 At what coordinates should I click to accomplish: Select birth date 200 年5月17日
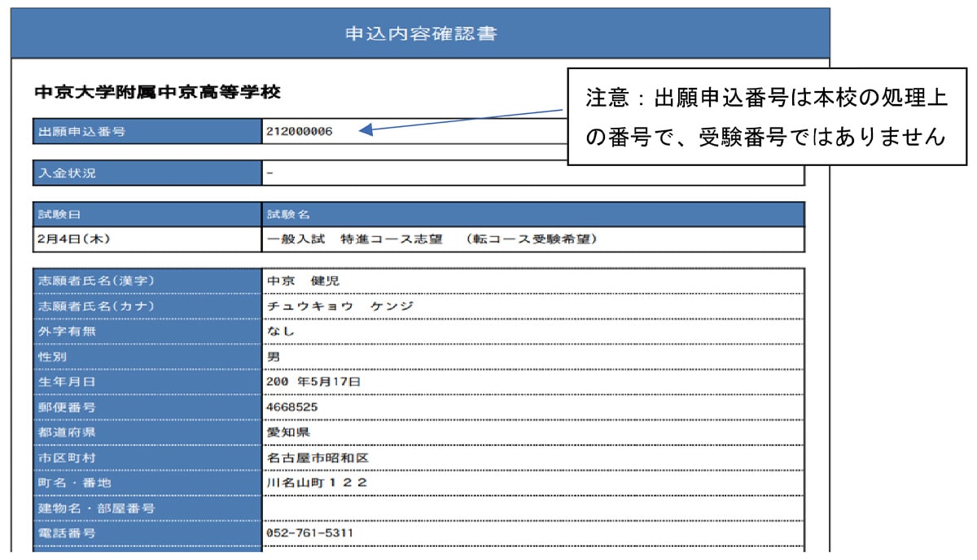(x=313, y=381)
